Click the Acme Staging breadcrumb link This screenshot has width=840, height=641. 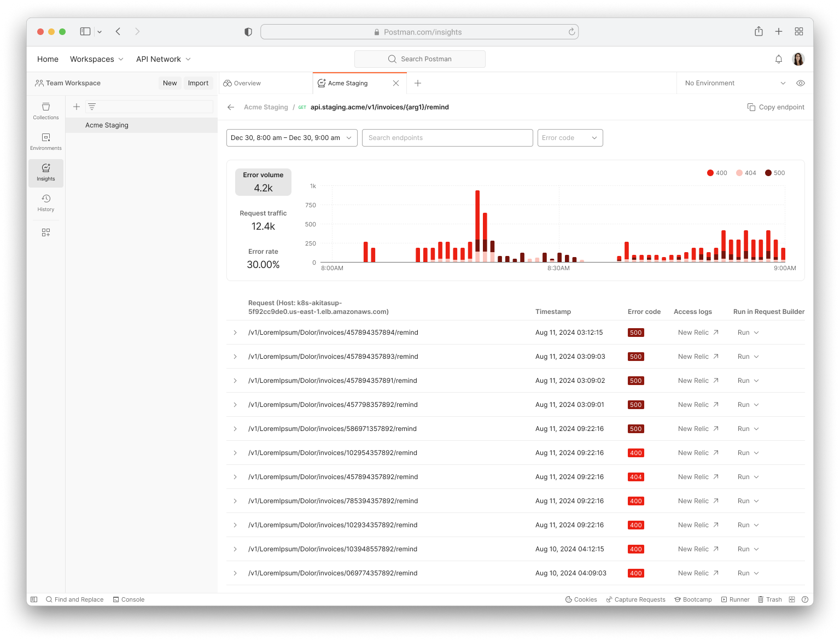click(x=266, y=107)
